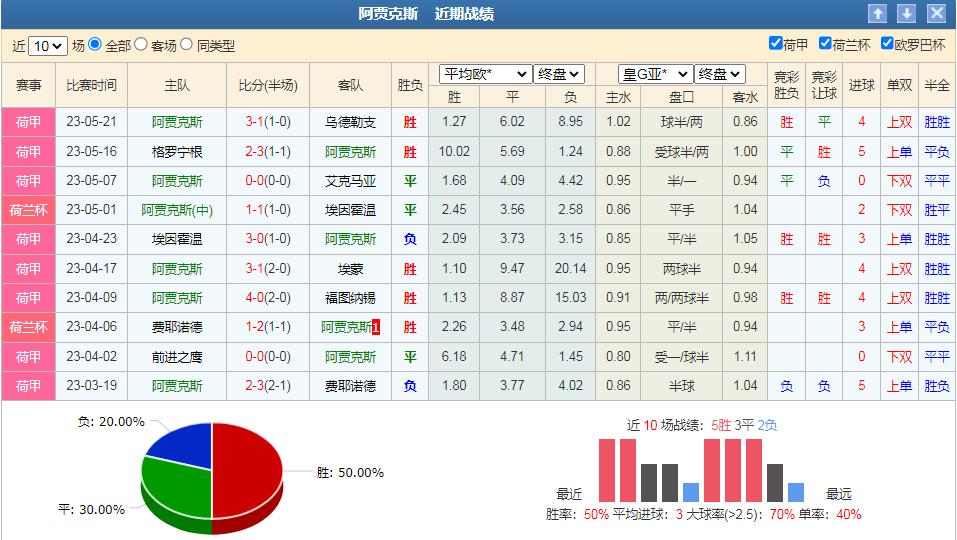Click the down arrow icon in header
This screenshot has height=540, width=957.
(x=906, y=13)
